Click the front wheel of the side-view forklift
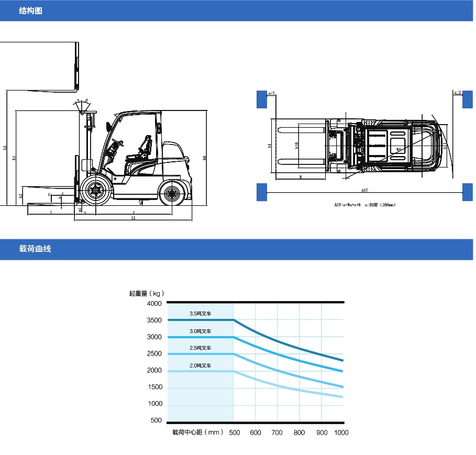Image resolution: width=476 pixels, height=455 pixels. (95, 191)
